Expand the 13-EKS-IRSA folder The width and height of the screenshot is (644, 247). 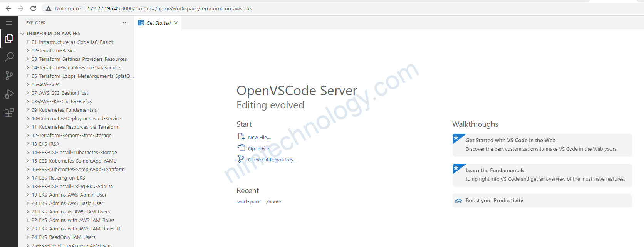click(x=45, y=144)
